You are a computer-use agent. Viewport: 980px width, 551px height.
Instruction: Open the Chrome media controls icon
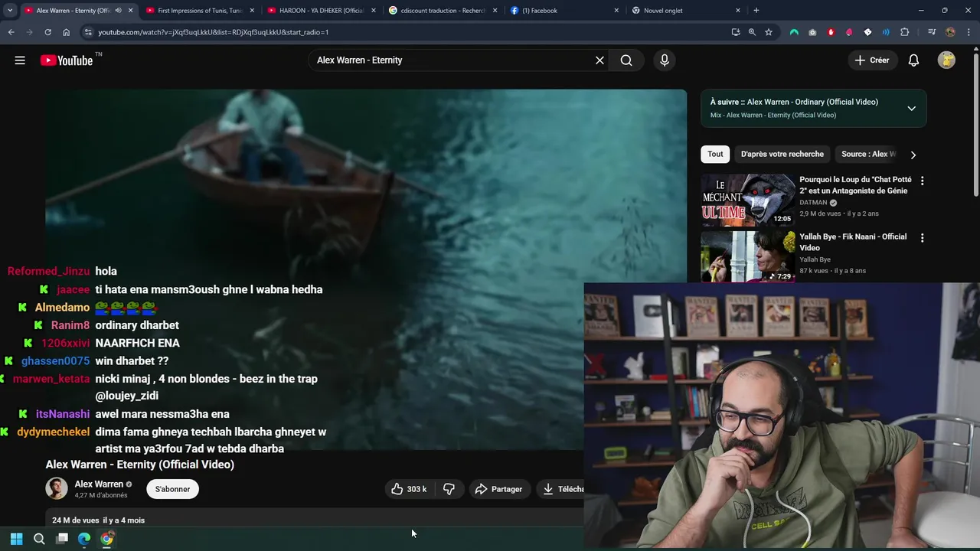coord(932,32)
